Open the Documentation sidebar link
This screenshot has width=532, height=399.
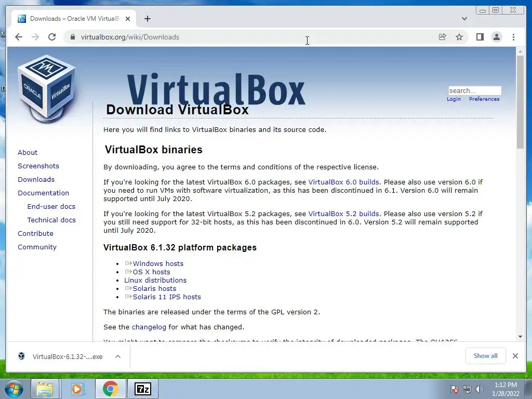(x=43, y=193)
